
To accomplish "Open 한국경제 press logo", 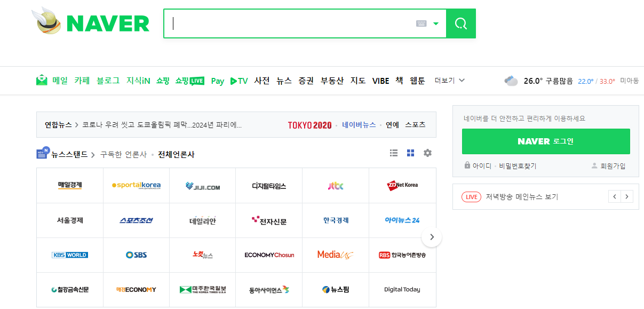I will 336,220.
